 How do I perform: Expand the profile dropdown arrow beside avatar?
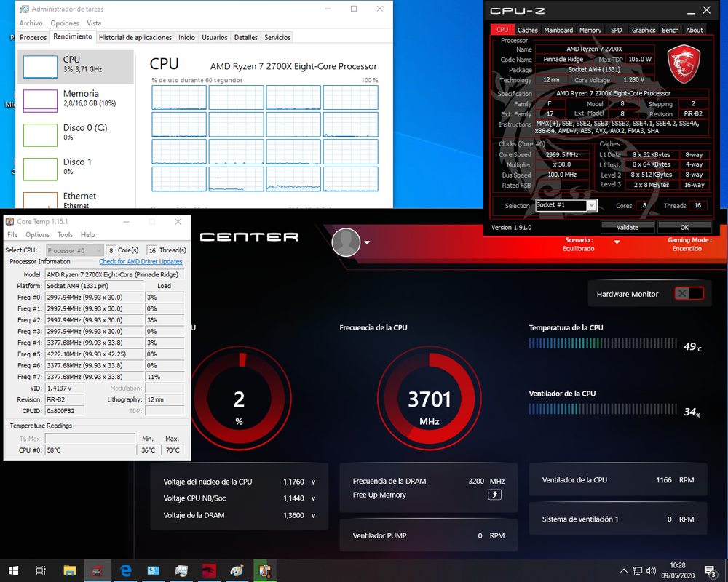coord(367,242)
